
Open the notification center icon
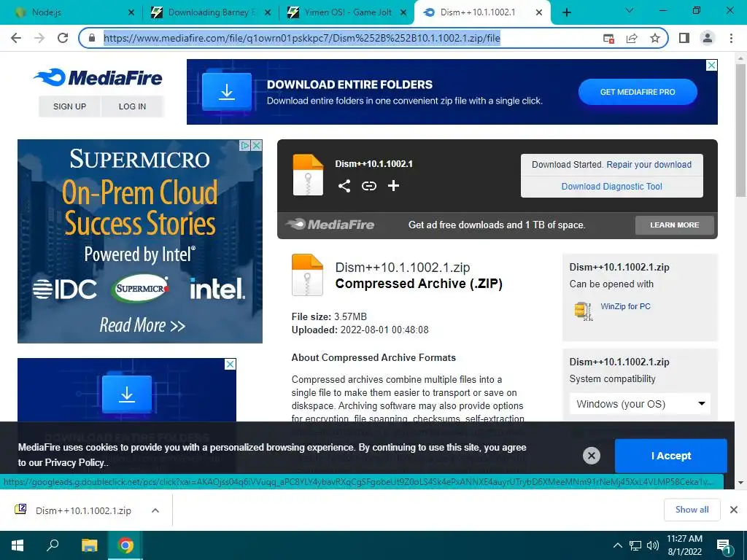click(x=724, y=546)
